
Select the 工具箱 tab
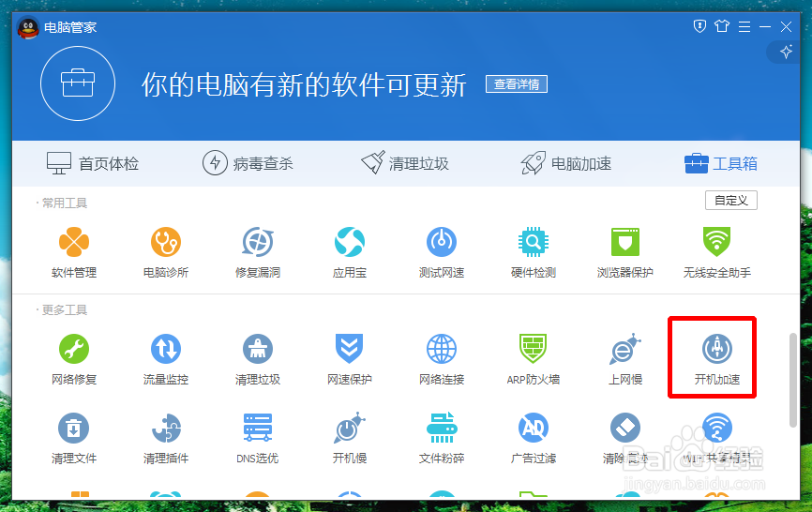[x=721, y=163]
